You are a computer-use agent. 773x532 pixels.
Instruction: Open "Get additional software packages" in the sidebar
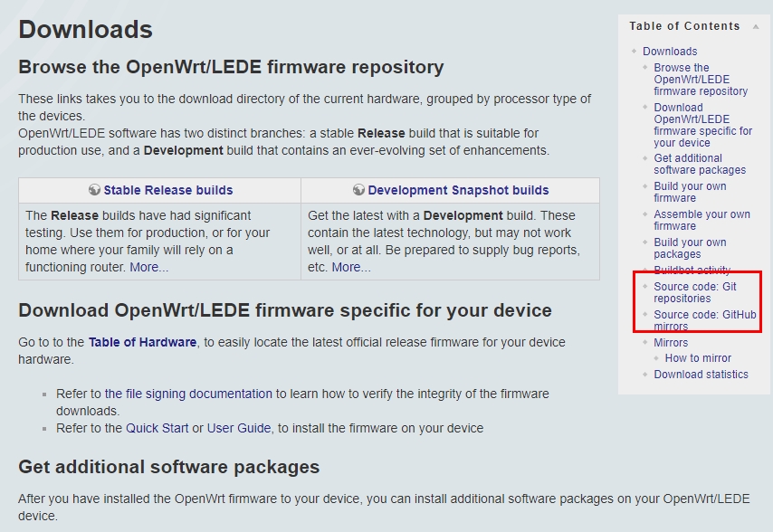pos(693,164)
